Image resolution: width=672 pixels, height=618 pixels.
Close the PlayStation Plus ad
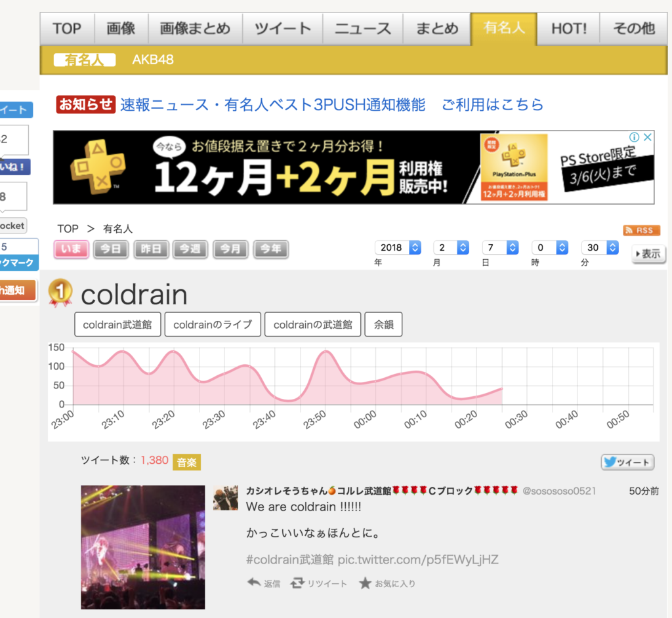648,137
